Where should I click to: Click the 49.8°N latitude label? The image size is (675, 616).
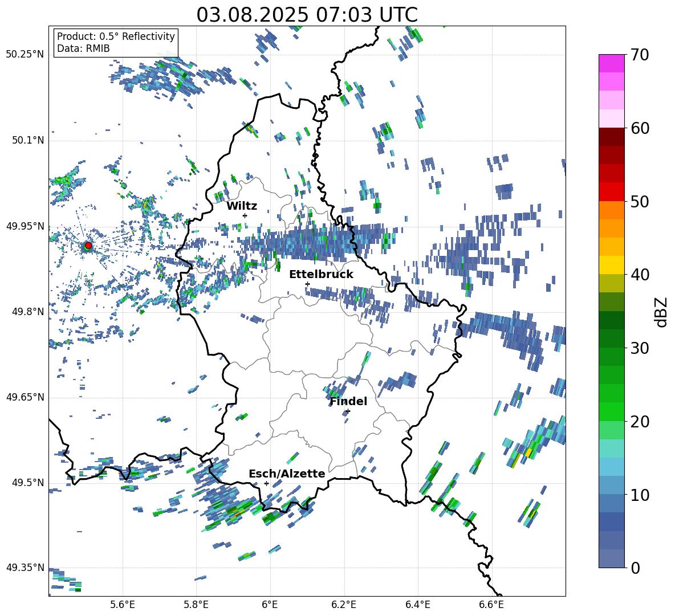pos(27,312)
